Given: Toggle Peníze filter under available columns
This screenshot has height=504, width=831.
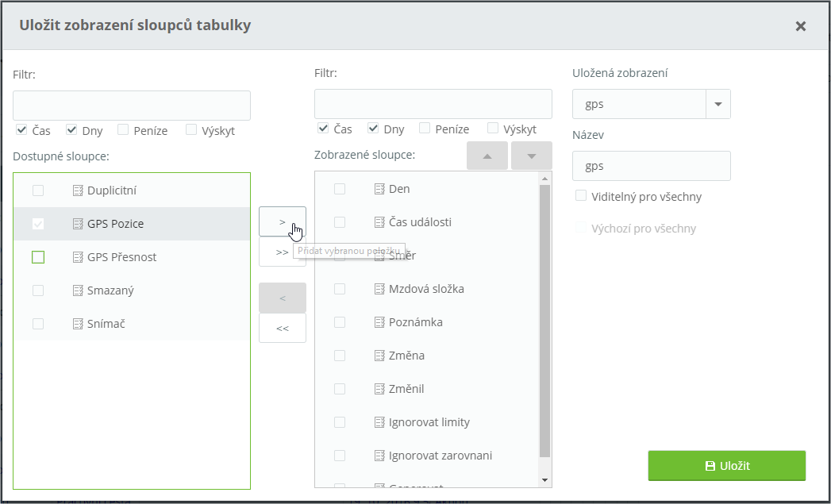Looking at the screenshot, I should pos(123,130).
